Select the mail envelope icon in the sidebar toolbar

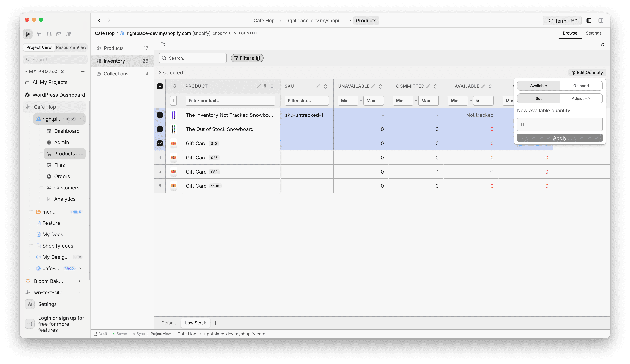pos(59,34)
